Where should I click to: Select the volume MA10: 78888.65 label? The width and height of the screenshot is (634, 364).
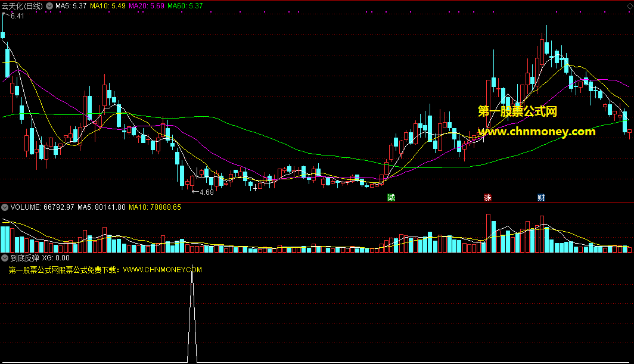click(155, 207)
